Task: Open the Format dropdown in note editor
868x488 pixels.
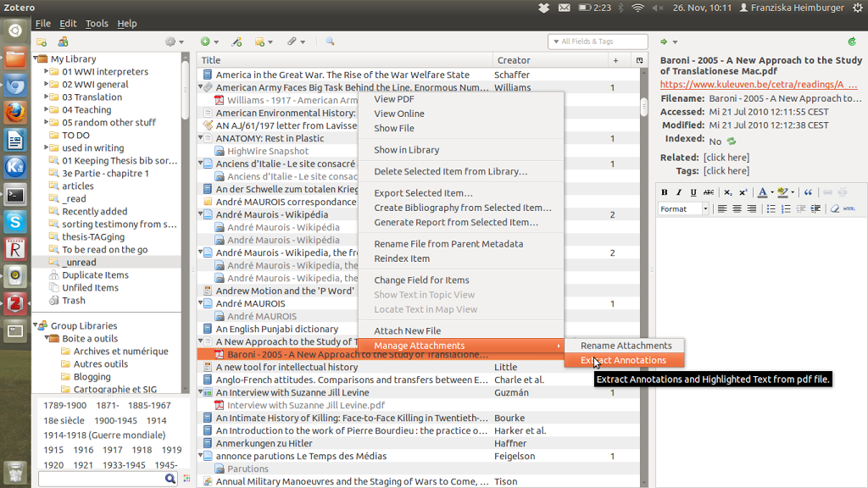Action: coord(684,208)
